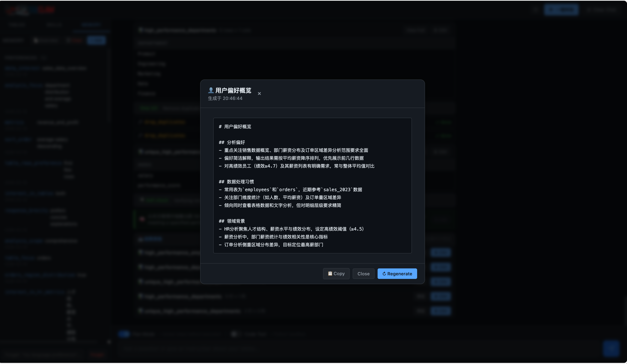This screenshot has height=364, width=627.
Task: Click the line mentioning employees and orders tables
Action: pyautogui.click(x=290, y=189)
